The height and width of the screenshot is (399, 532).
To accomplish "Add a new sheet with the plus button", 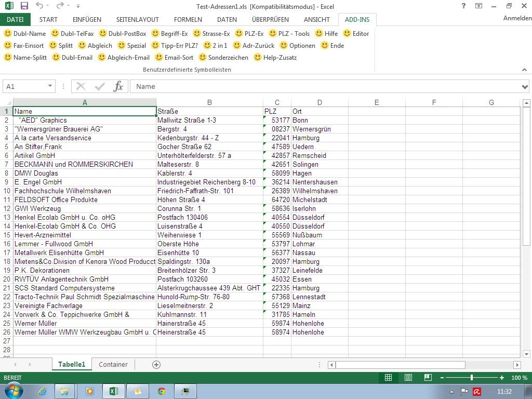I will (156, 365).
